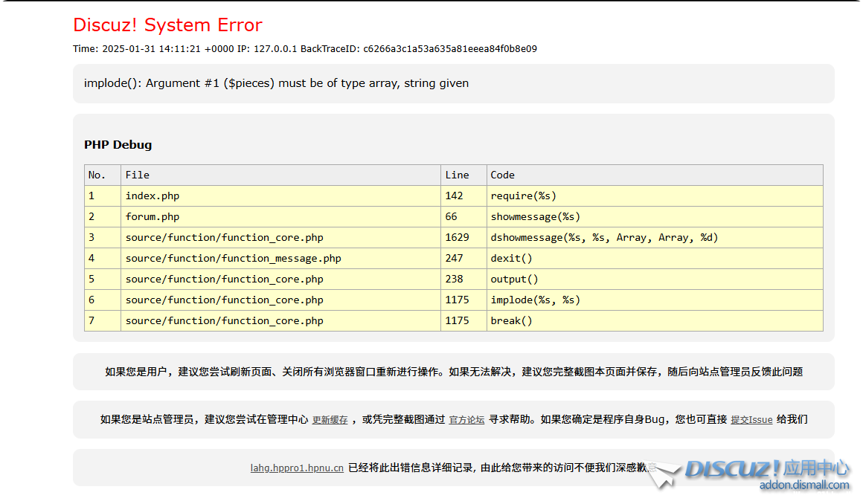
Task: Click the Discuz! System Error title
Action: pos(167,25)
